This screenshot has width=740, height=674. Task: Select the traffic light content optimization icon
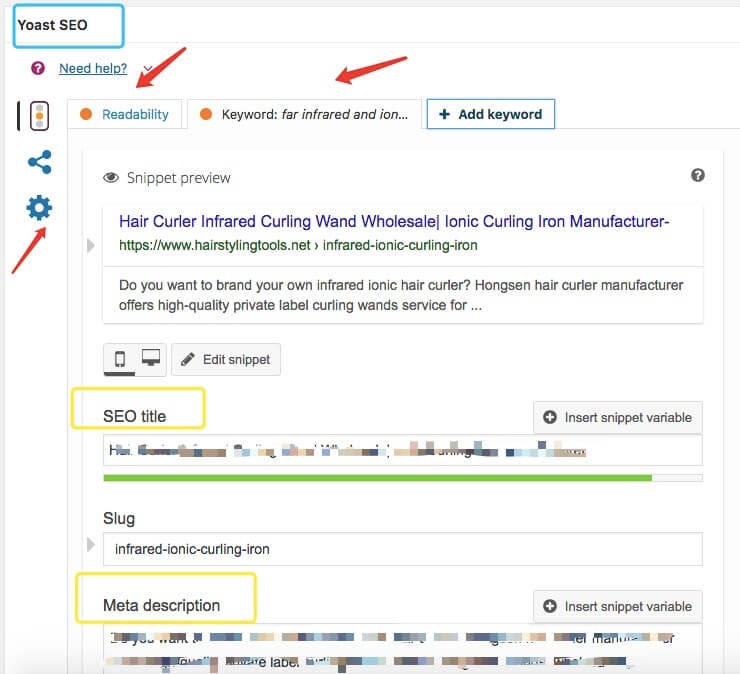40,116
